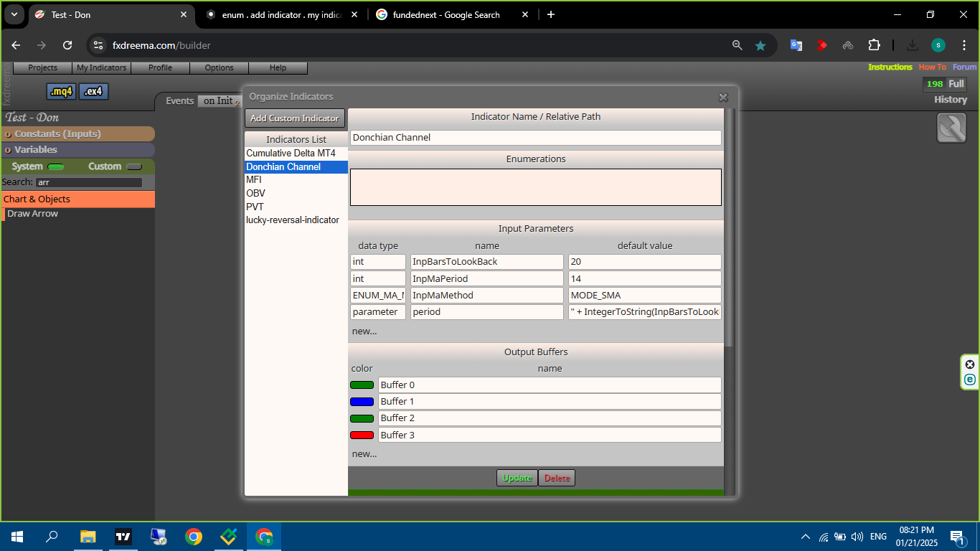This screenshot has width=980, height=551.
Task: Open the Instructions link
Action: pos(890,67)
